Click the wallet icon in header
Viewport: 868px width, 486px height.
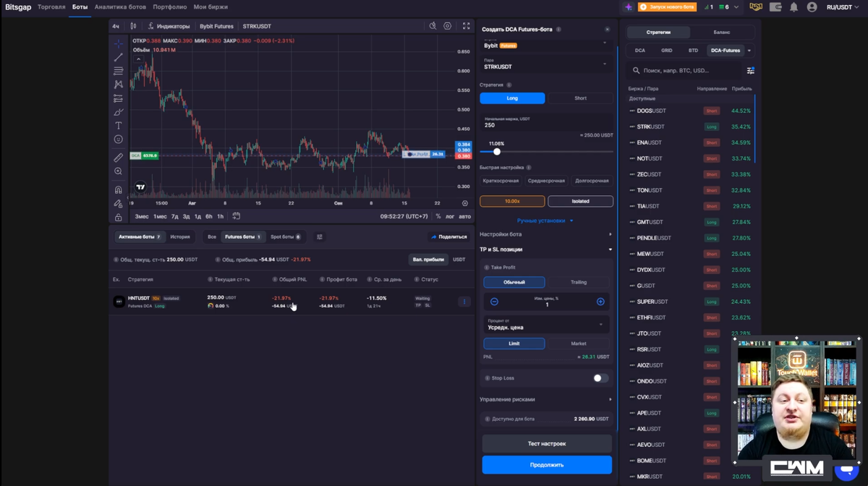(776, 7)
